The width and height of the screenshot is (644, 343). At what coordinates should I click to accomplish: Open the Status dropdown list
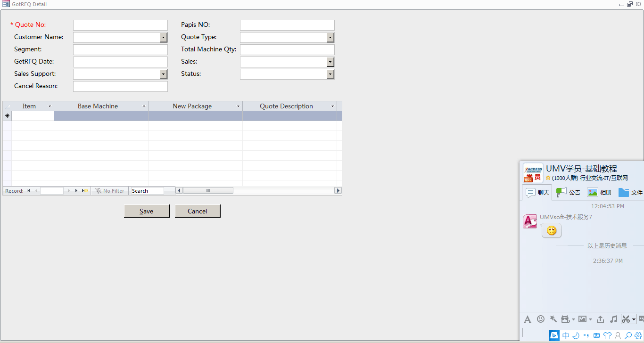click(x=330, y=74)
